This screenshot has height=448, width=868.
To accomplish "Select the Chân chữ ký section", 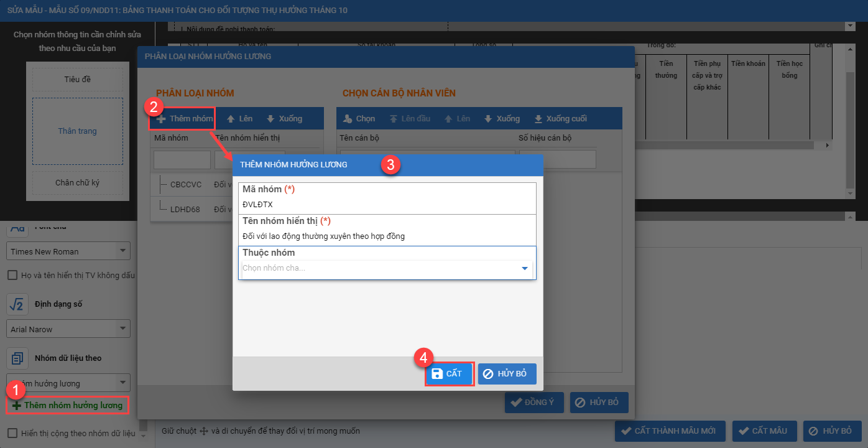I will (77, 183).
